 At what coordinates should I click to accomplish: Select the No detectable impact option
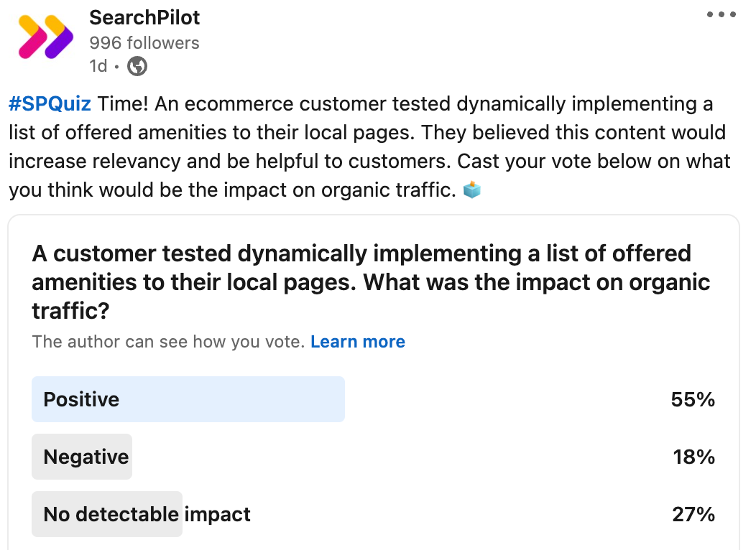(x=373, y=514)
